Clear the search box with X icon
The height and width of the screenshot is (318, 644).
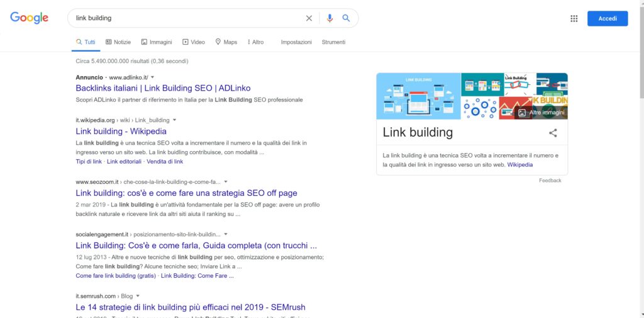coord(309,18)
